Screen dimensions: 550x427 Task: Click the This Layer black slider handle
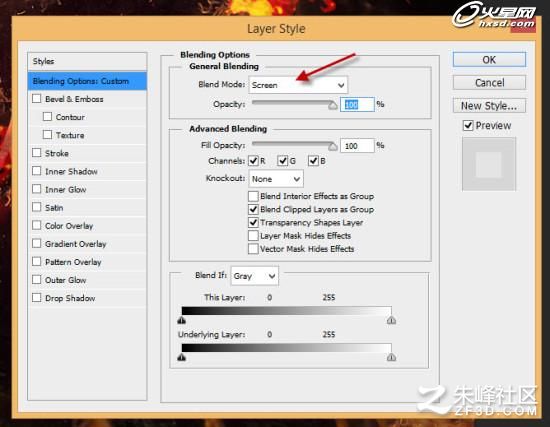[181, 320]
